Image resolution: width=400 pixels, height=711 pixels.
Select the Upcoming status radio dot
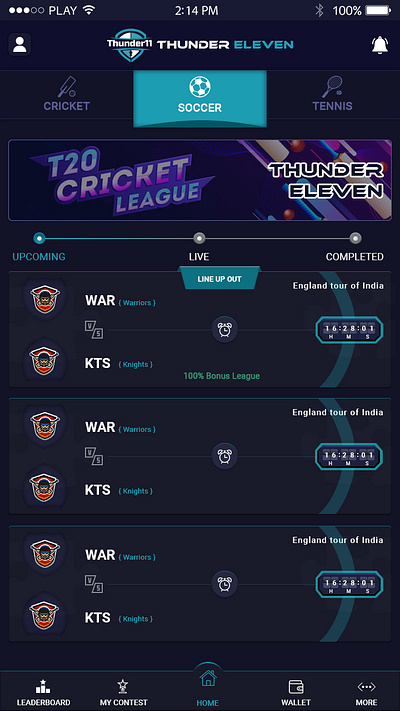coord(39,238)
